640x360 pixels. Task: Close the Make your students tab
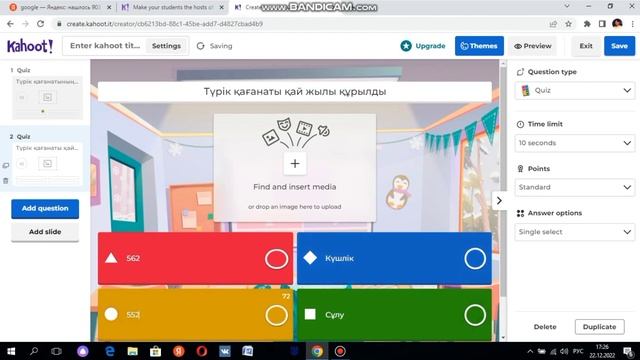222,7
